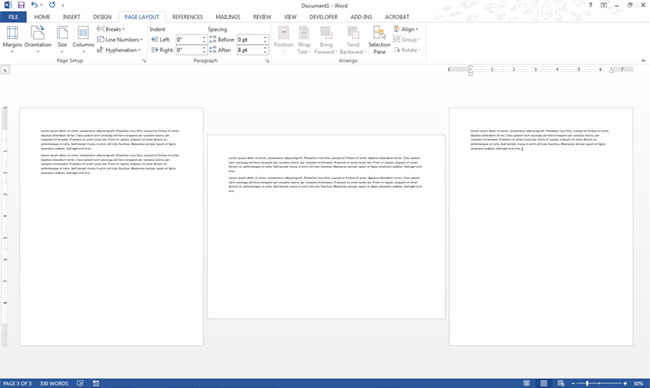The image size is (650, 388).
Task: Switch to Read Mode view
Action: tap(526, 383)
